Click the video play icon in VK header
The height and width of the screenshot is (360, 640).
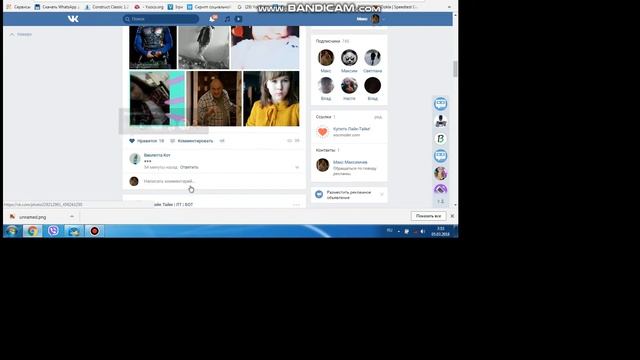(238, 19)
